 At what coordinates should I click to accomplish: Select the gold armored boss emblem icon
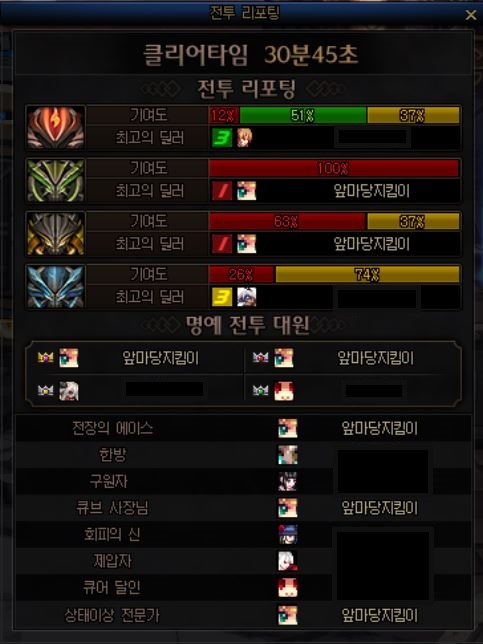[55, 234]
